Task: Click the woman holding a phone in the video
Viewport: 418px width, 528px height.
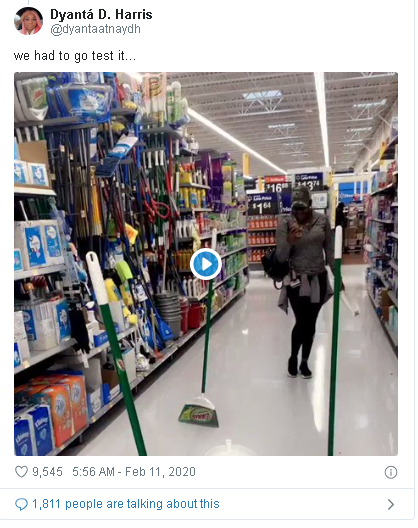Action: point(303,284)
